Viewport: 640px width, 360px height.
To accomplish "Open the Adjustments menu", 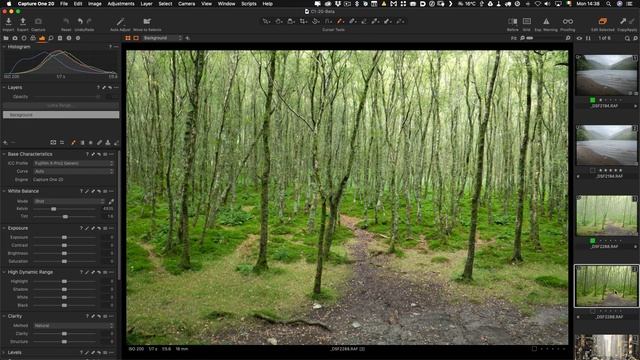I will [x=121, y=4].
